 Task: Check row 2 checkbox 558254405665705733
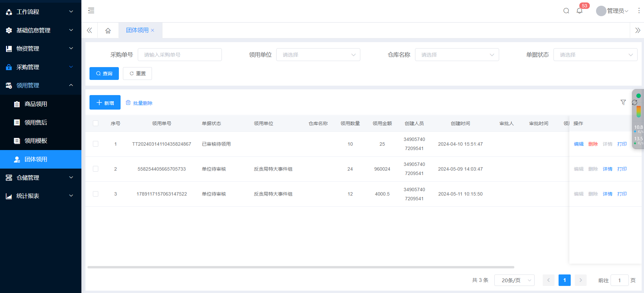tap(96, 169)
